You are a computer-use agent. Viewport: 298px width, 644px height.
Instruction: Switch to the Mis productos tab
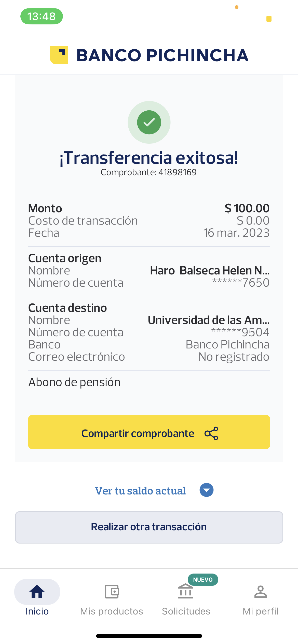112,611
